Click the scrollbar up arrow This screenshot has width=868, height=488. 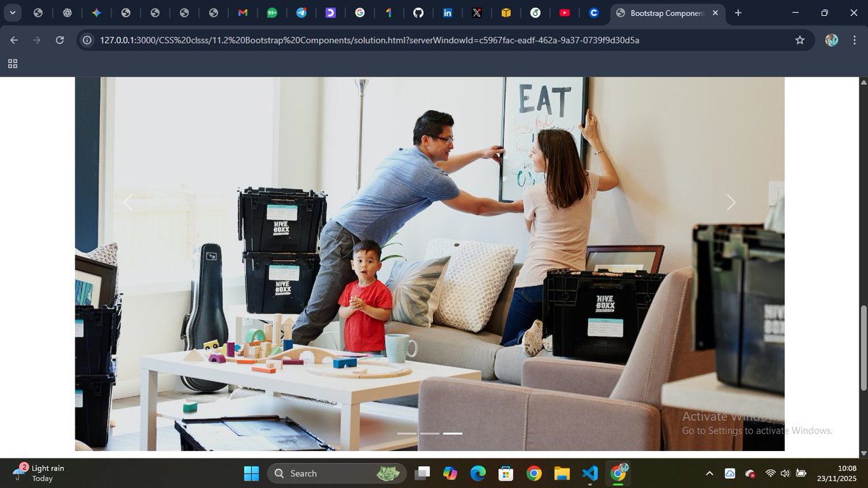click(x=864, y=82)
